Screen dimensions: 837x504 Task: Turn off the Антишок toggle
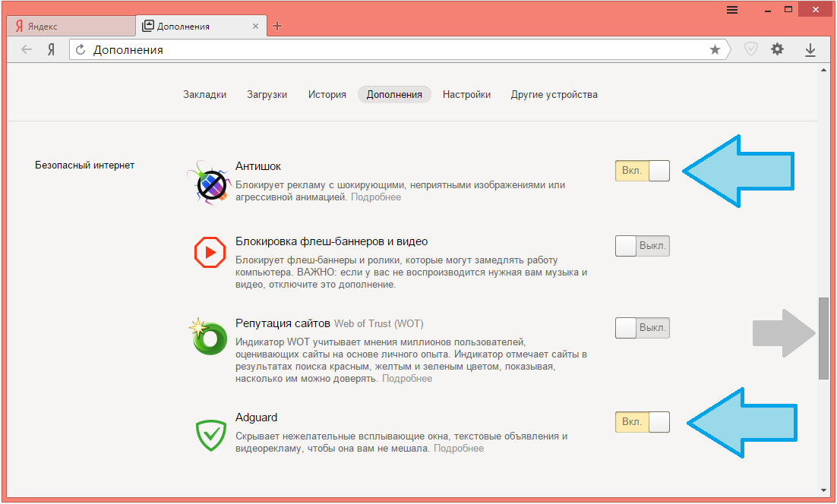click(x=642, y=171)
